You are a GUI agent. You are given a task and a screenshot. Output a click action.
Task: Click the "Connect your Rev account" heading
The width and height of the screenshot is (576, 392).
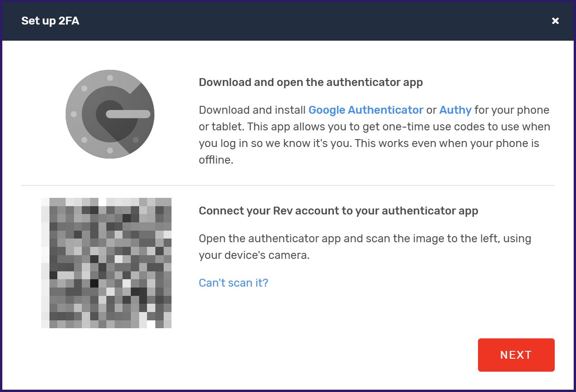tap(338, 211)
